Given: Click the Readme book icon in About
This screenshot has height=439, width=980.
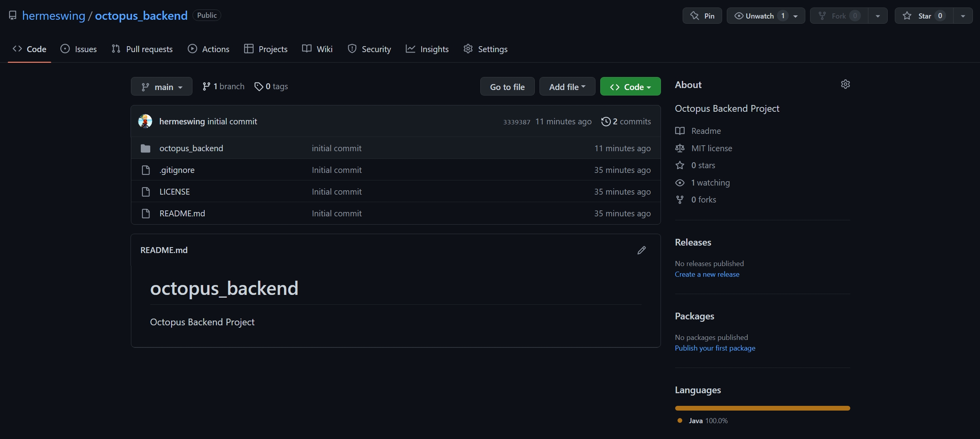Looking at the screenshot, I should pos(680,131).
